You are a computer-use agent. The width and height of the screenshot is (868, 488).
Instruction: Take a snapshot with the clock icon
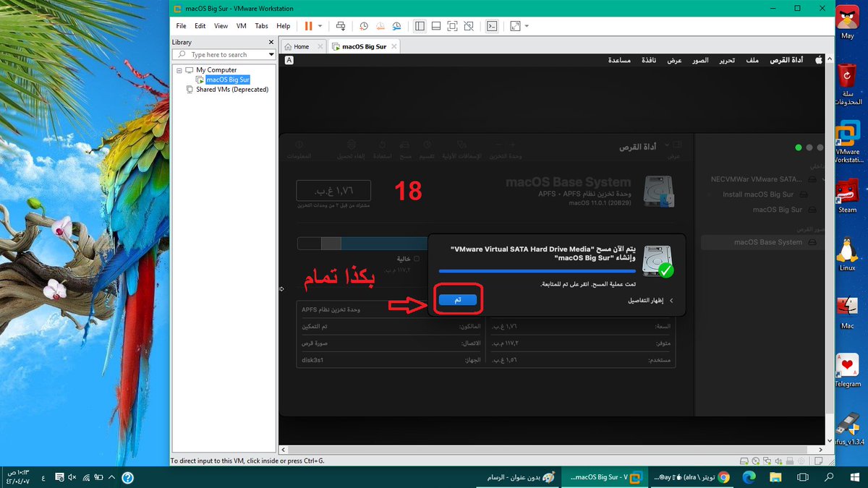(364, 26)
